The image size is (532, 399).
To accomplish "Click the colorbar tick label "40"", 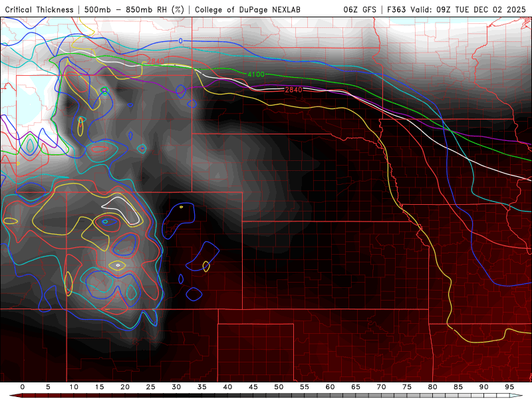I will point(227,387).
